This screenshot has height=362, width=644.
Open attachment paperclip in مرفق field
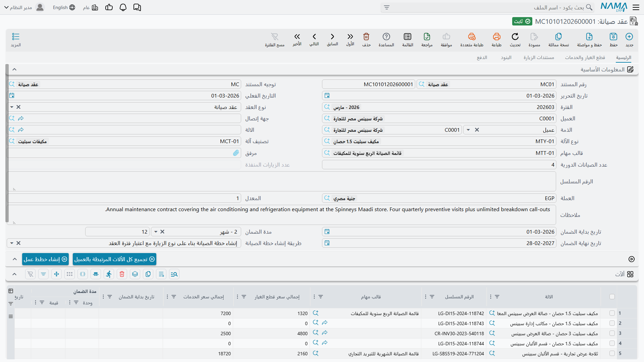point(236,153)
